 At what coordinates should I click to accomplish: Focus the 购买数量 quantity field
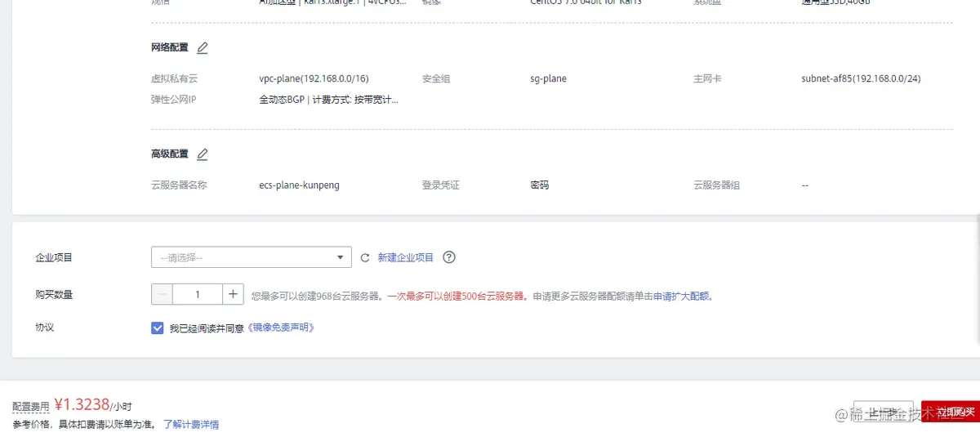pos(198,294)
